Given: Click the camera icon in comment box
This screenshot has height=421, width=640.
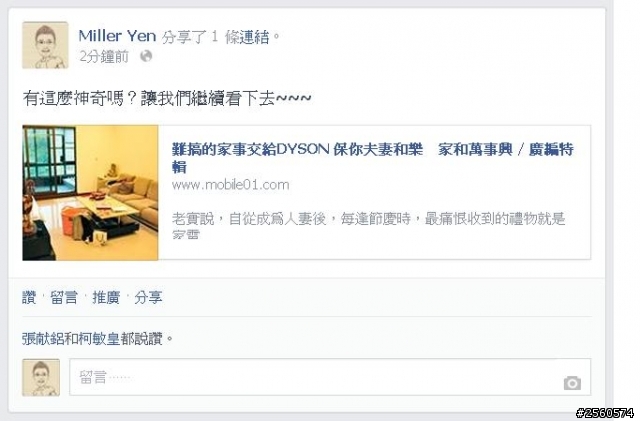Looking at the screenshot, I should pos(572,383).
